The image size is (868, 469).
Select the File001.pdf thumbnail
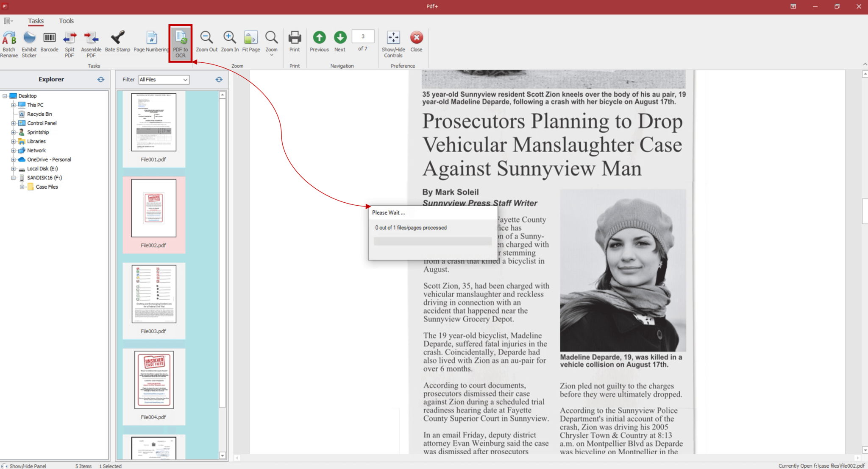click(x=154, y=128)
